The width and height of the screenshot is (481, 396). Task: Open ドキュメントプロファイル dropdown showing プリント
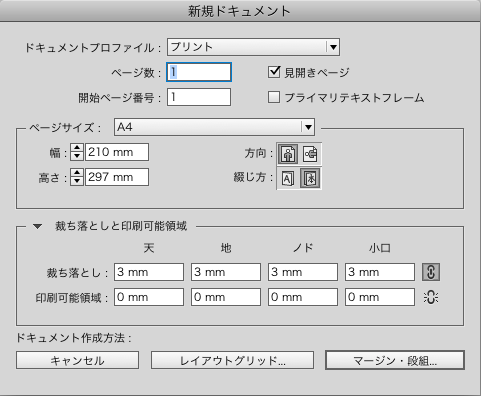pos(253,47)
